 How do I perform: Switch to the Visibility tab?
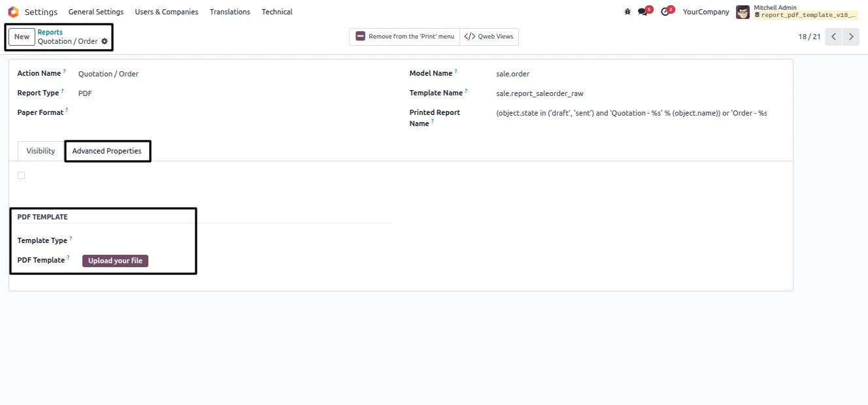pyautogui.click(x=41, y=151)
